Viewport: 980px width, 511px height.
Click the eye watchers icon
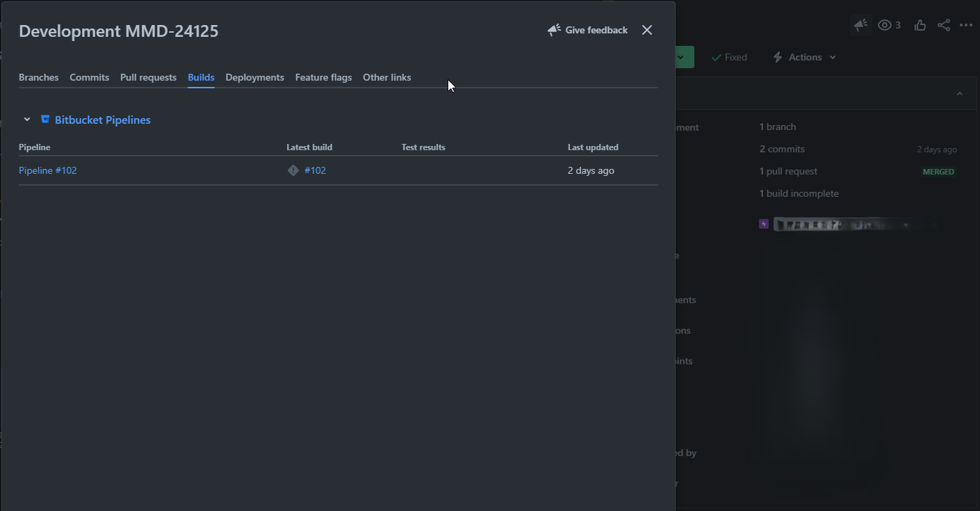(x=883, y=24)
